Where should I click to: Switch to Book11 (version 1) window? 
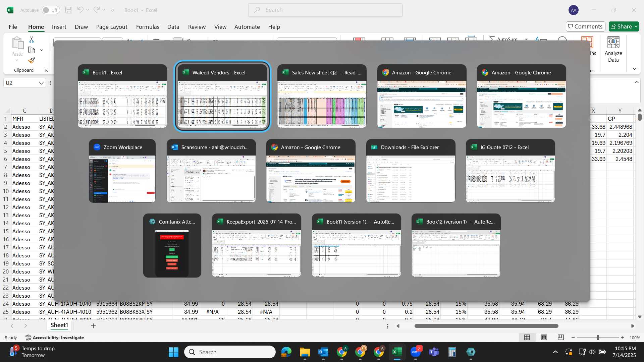pyautogui.click(x=356, y=245)
